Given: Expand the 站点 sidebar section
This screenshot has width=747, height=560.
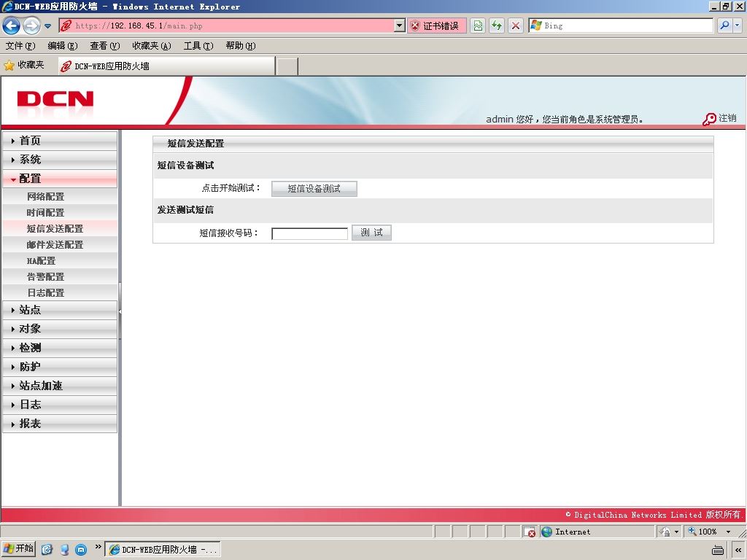Looking at the screenshot, I should point(60,310).
